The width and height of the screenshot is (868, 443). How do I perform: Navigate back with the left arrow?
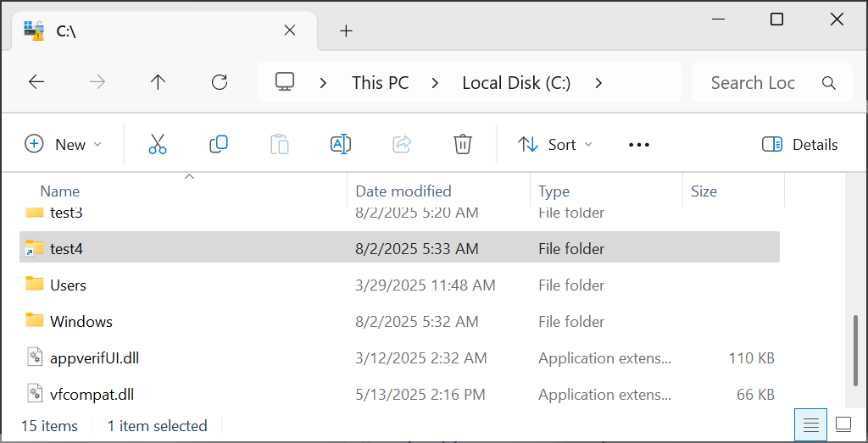(36, 82)
